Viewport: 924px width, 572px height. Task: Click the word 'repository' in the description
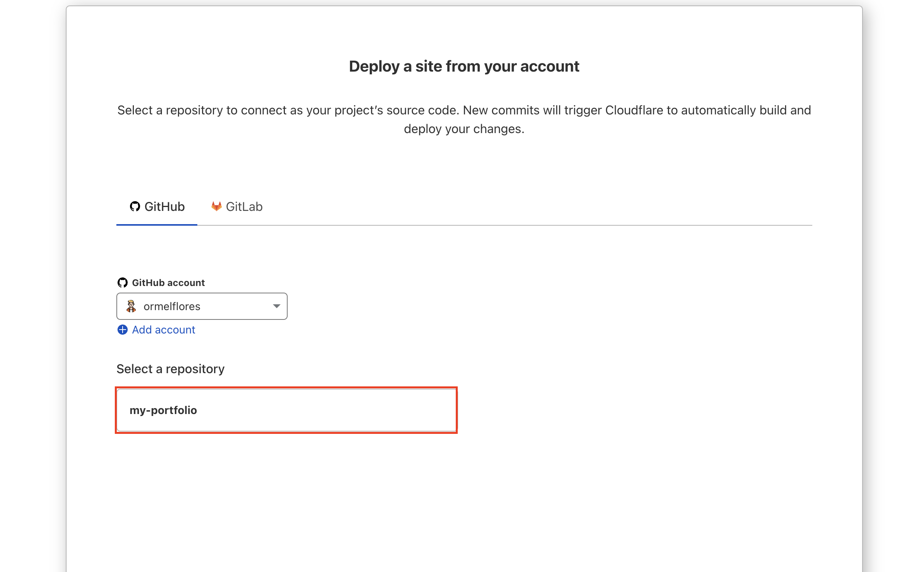(194, 110)
